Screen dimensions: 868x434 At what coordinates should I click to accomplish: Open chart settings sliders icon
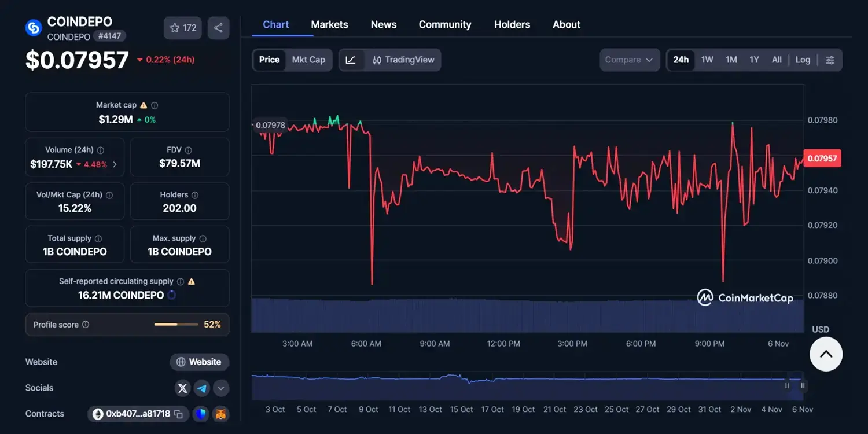tap(830, 60)
